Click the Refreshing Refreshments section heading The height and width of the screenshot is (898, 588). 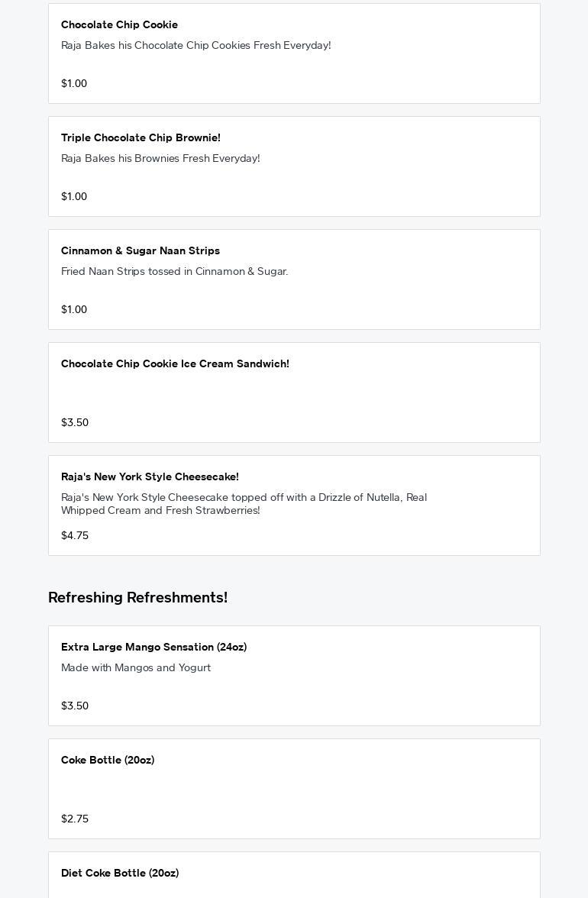[137, 598]
